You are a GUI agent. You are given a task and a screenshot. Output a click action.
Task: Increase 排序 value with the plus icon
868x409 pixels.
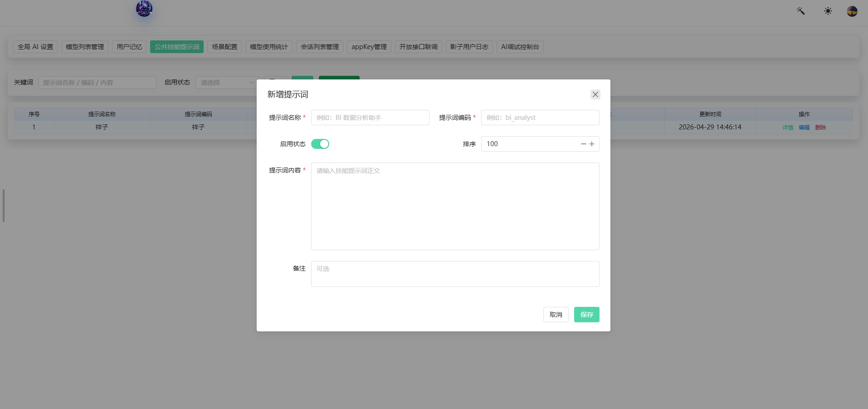pyautogui.click(x=592, y=144)
